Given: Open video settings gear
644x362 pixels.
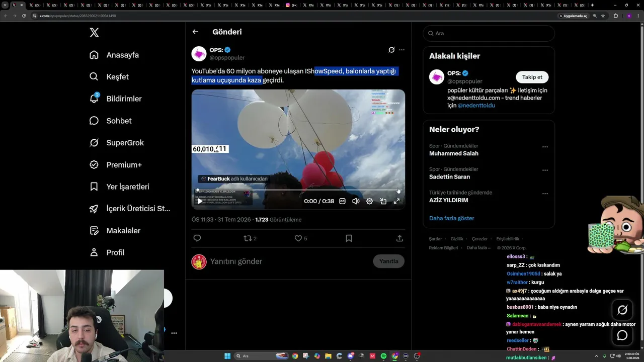Looking at the screenshot, I should pyautogui.click(x=369, y=201).
